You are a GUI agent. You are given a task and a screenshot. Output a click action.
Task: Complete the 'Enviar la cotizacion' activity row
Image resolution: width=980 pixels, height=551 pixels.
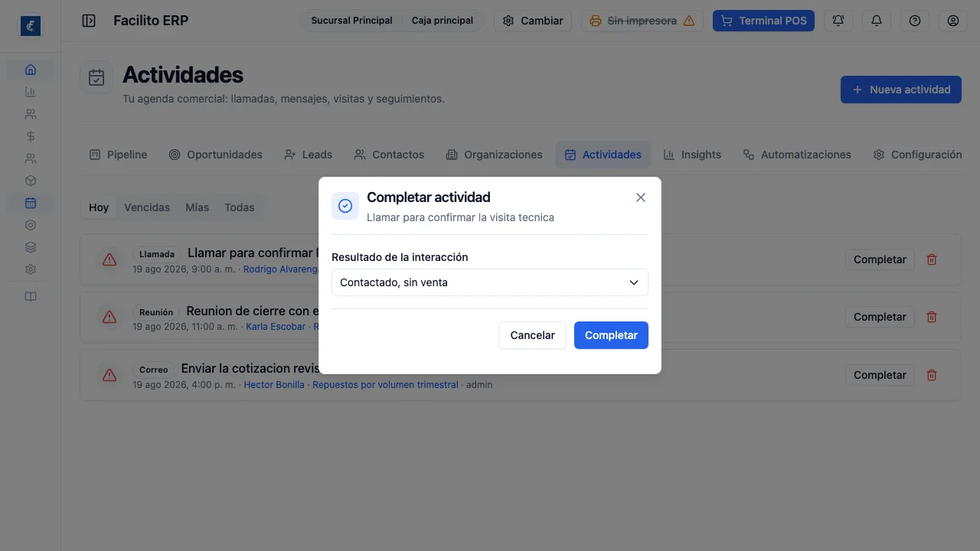(880, 375)
